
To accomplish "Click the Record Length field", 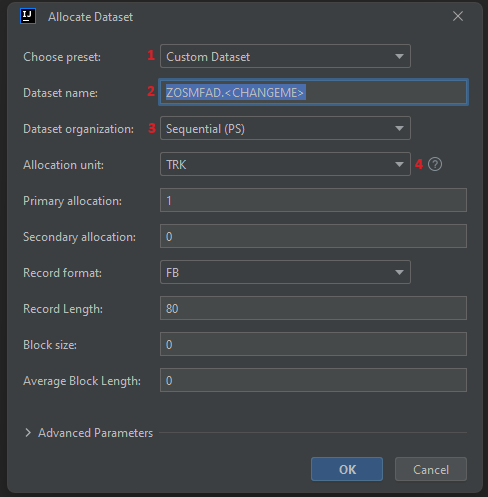I will [313, 308].
